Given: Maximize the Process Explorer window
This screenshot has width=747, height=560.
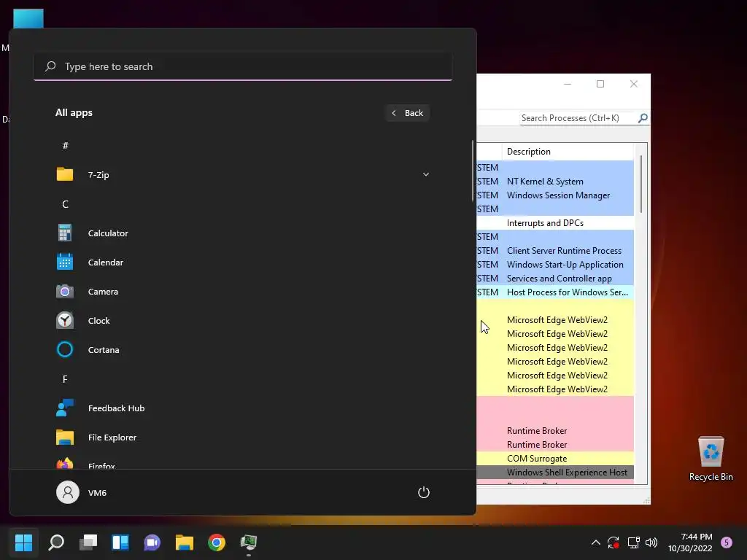Looking at the screenshot, I should coord(600,84).
